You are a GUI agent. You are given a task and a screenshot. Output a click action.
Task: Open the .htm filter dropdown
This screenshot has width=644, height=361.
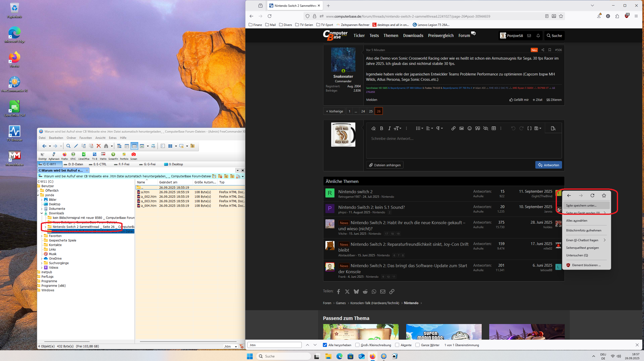tap(236, 347)
